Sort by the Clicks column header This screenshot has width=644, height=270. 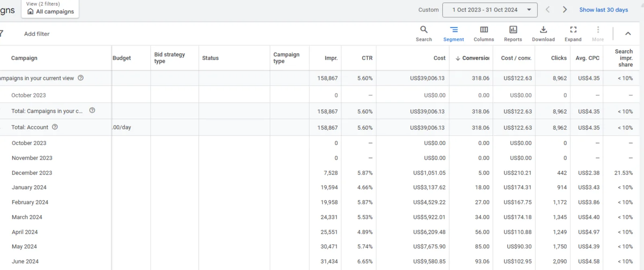[x=559, y=58]
